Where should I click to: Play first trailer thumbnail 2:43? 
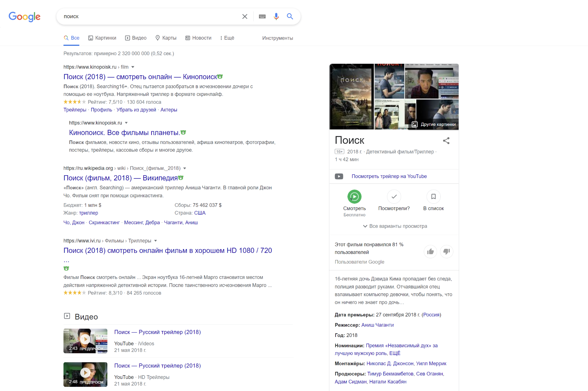point(86,341)
